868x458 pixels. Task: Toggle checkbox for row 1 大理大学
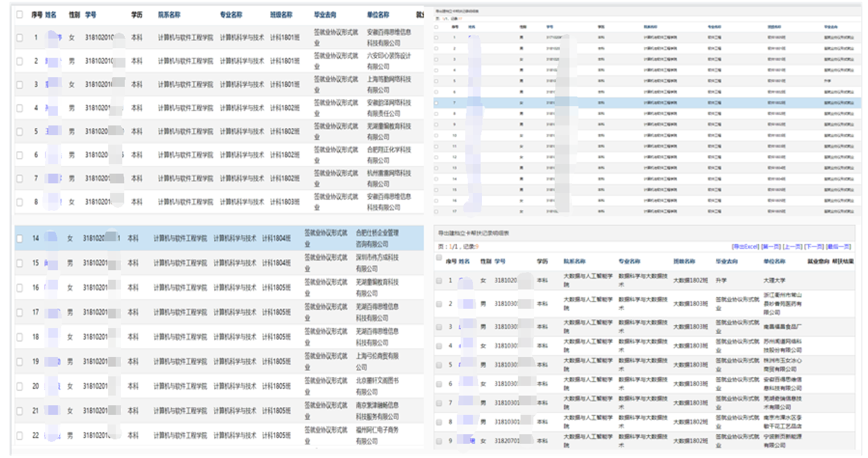coord(439,280)
